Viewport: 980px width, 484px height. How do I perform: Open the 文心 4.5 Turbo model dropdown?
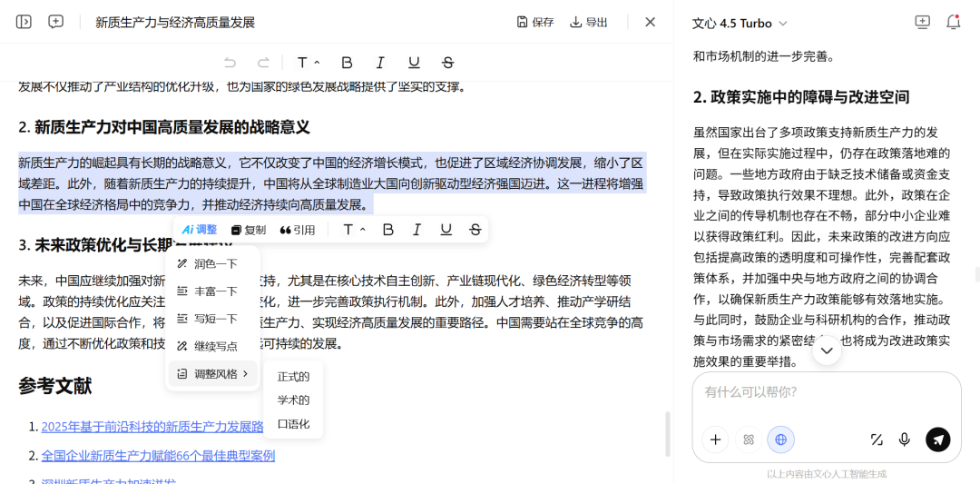pos(740,23)
